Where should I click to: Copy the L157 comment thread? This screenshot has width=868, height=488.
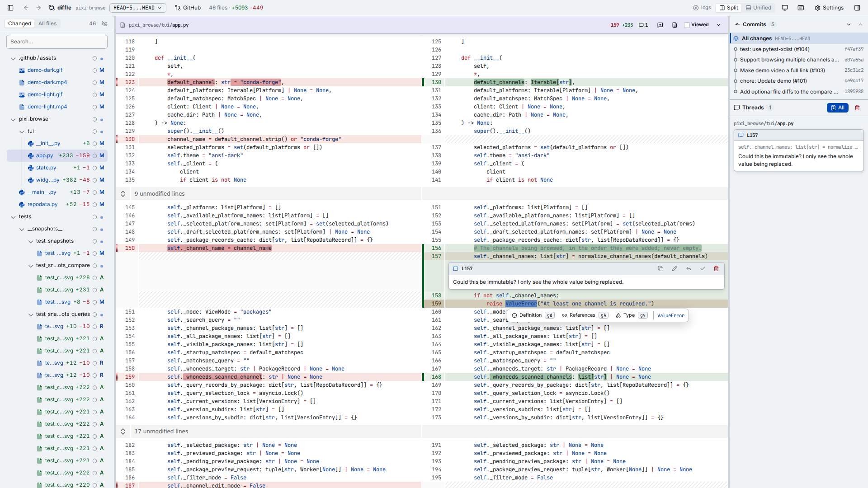[x=660, y=268]
